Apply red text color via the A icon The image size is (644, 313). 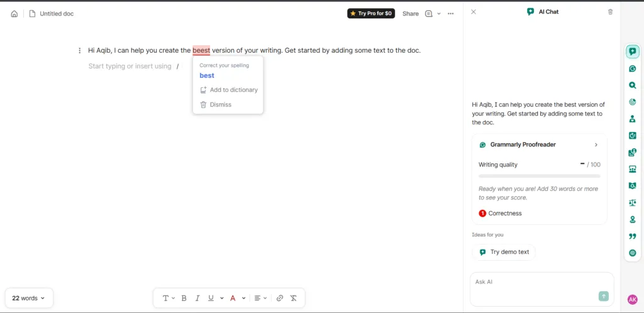pos(233,299)
